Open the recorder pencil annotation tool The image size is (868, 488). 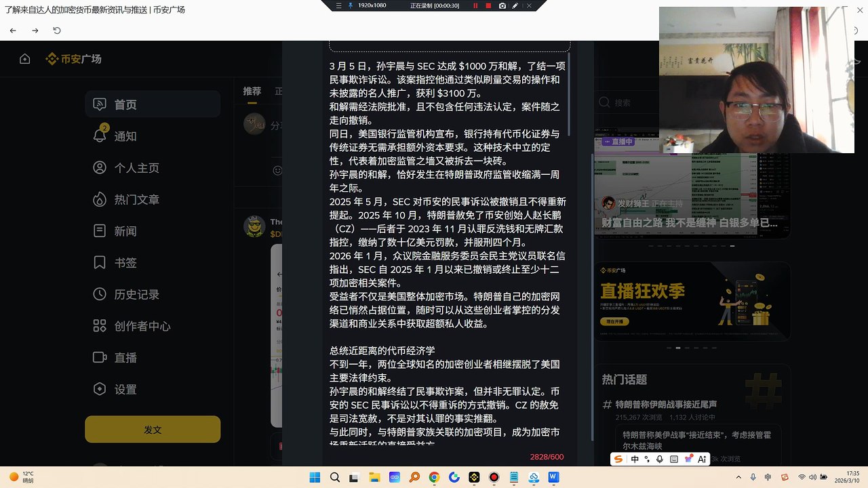[515, 5]
